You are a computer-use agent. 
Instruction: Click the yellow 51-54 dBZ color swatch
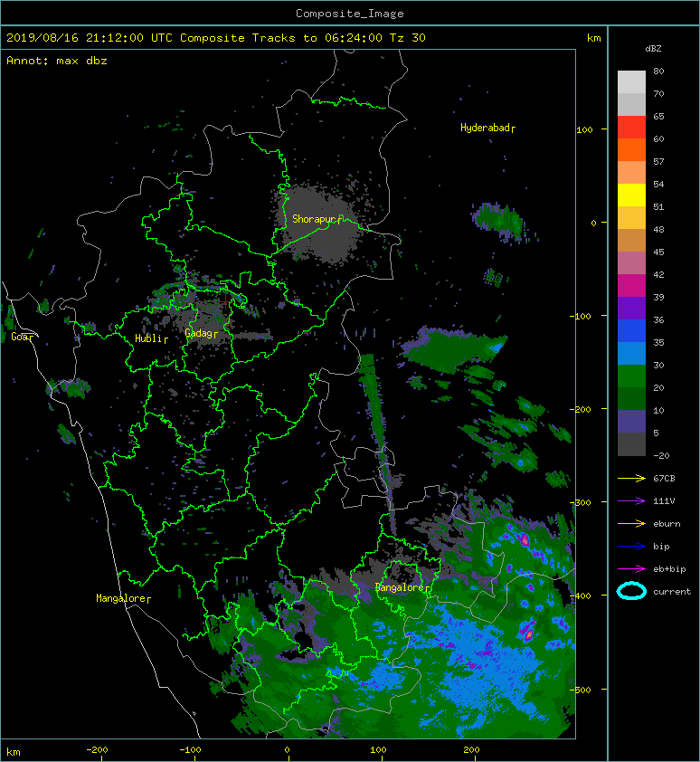(x=631, y=195)
